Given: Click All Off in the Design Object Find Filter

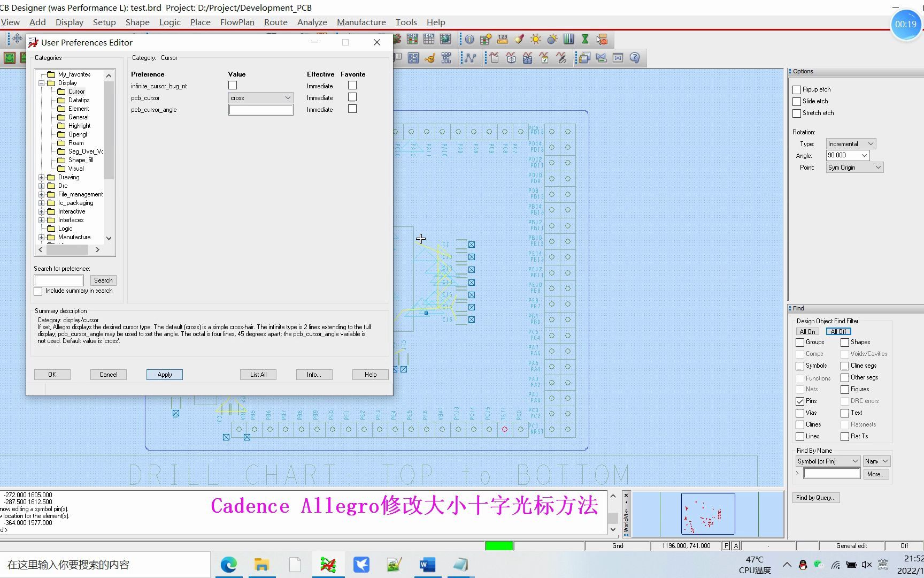Looking at the screenshot, I should (838, 331).
